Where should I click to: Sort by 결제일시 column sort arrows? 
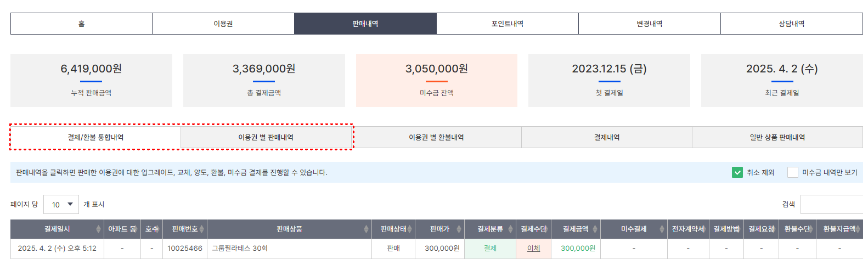coord(98,229)
